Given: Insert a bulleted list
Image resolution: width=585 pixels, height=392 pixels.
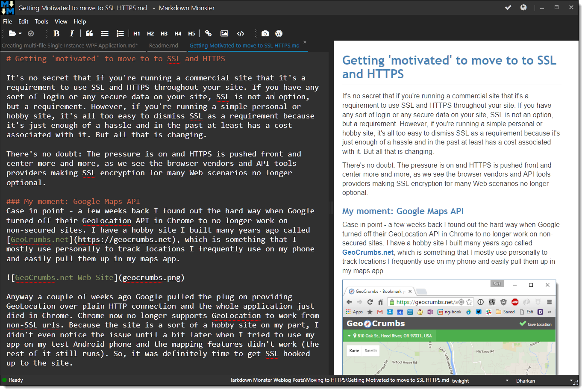Looking at the screenshot, I should click(x=105, y=33).
